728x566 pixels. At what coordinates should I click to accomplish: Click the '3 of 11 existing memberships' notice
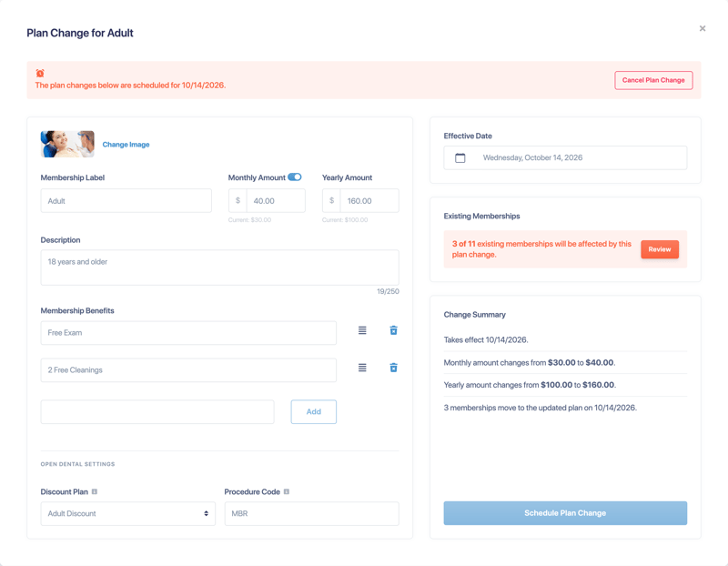click(x=541, y=249)
